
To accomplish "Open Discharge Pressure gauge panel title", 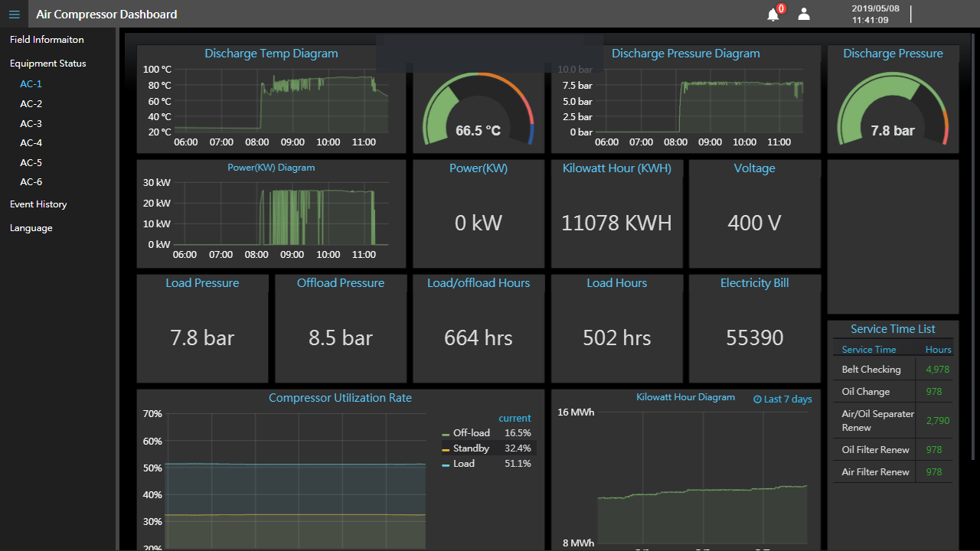I will [x=893, y=54].
